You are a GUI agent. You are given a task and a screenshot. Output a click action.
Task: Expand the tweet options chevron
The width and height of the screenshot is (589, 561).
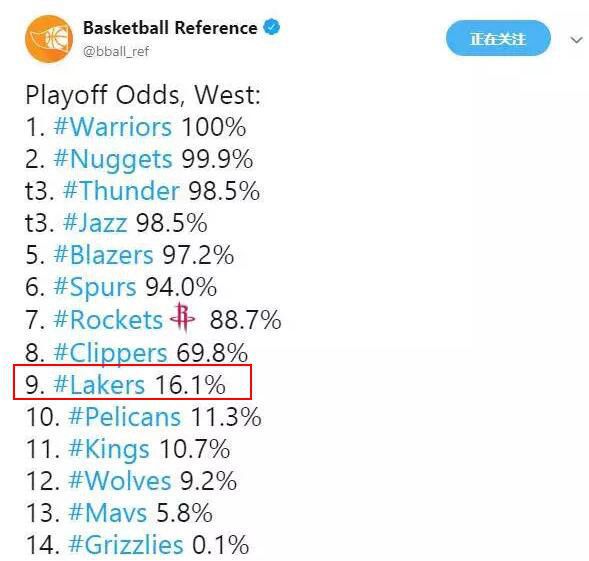[576, 39]
